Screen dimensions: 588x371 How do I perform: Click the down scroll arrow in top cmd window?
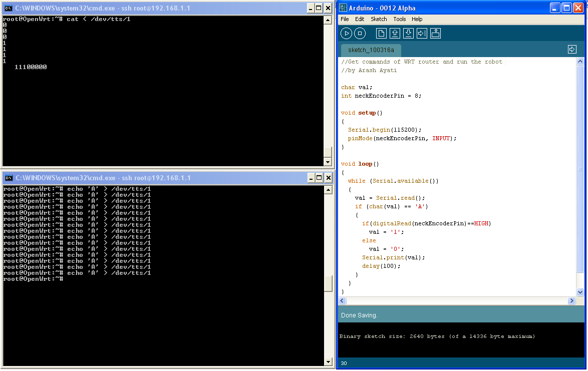(x=328, y=162)
